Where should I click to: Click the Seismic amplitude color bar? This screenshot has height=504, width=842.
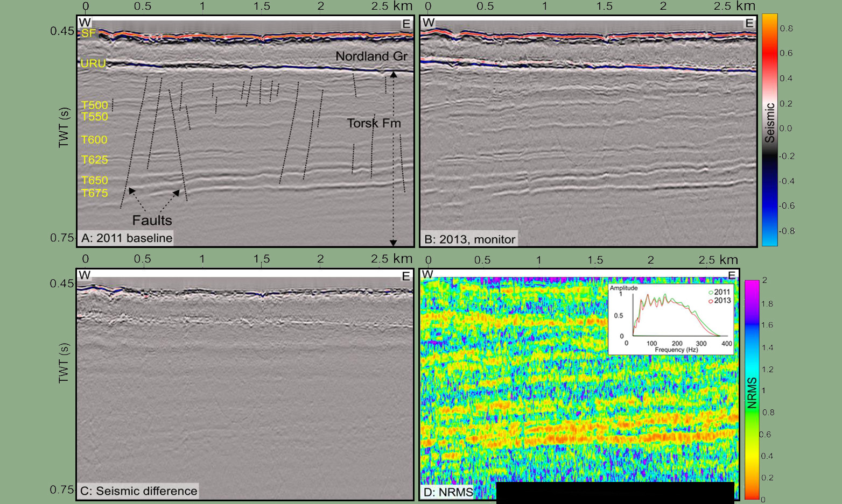(770, 130)
